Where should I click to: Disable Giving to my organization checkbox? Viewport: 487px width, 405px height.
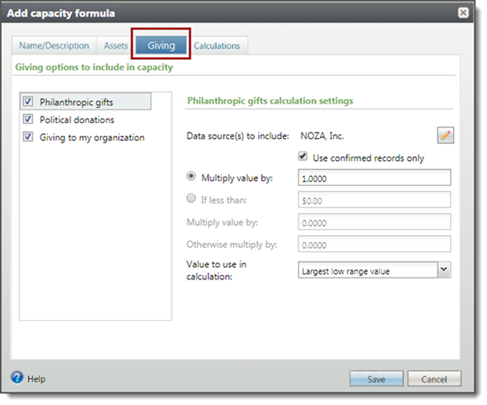28,136
